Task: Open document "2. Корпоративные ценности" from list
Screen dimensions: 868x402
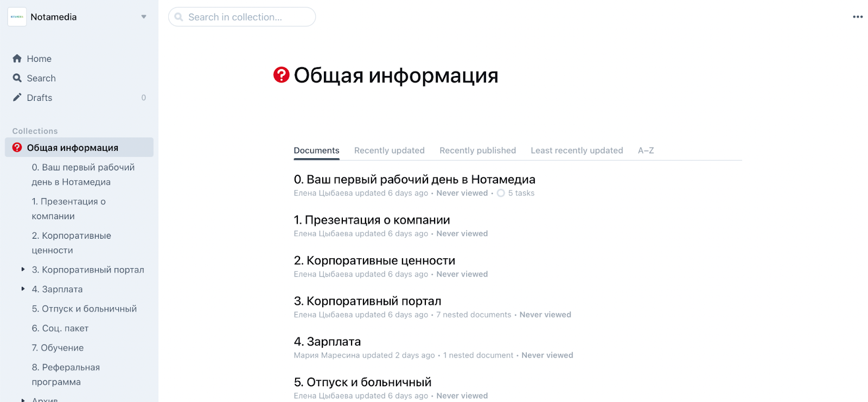Action: point(374,261)
